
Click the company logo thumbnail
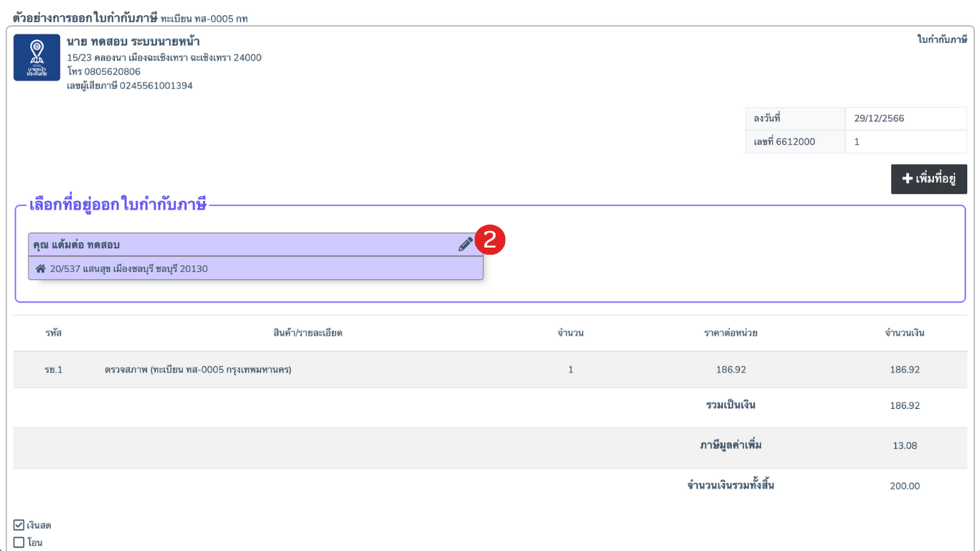[x=37, y=57]
